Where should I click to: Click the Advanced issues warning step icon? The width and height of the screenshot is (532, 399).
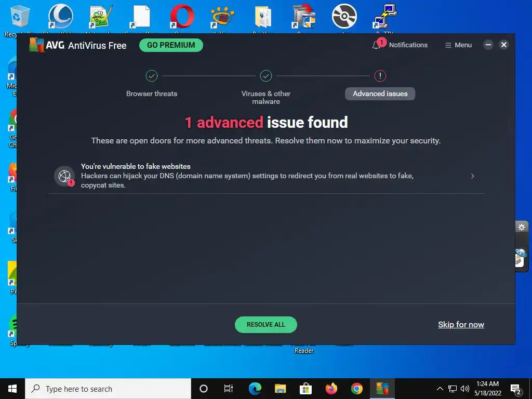[x=380, y=76]
